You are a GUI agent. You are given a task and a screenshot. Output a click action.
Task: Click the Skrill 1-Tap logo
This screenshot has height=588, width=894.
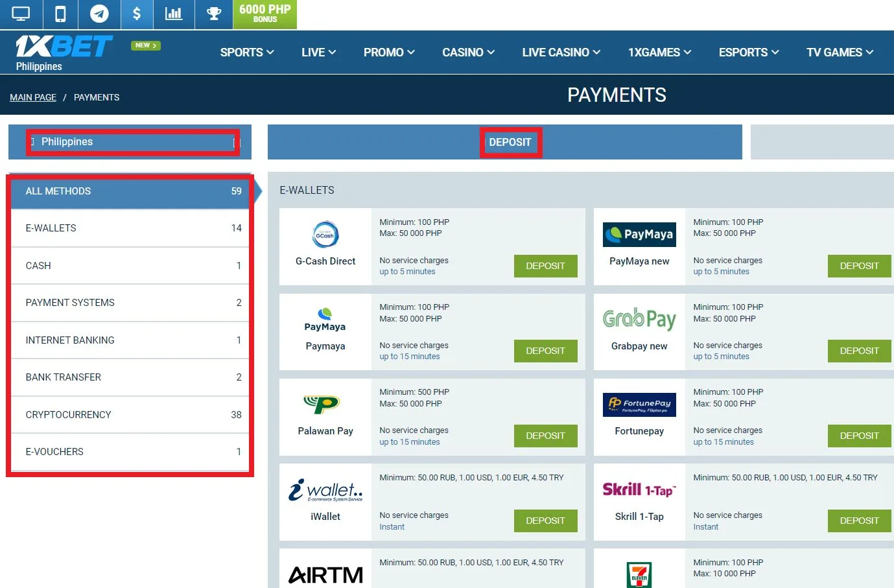[x=639, y=490]
